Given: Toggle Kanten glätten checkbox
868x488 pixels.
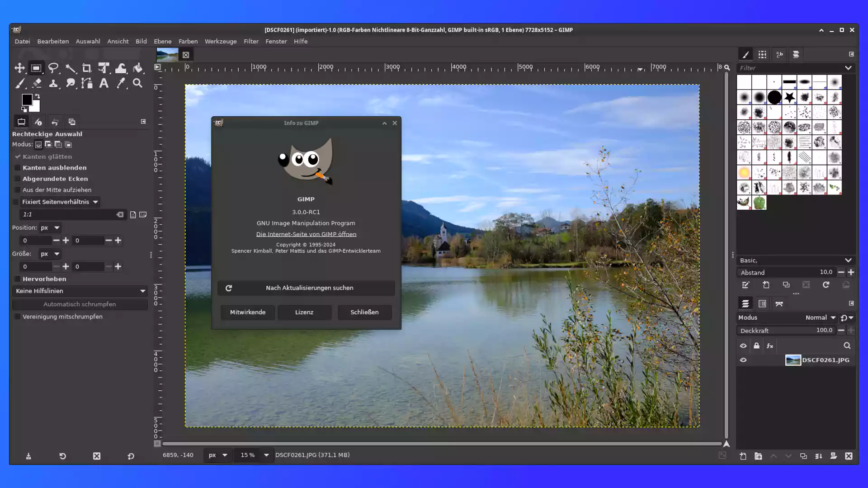Looking at the screenshot, I should coord(18,156).
